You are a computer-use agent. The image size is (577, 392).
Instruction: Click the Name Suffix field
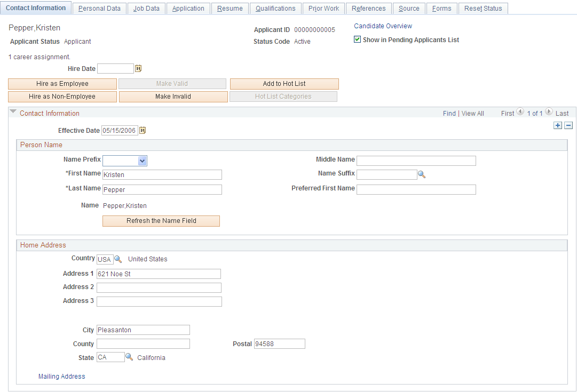(x=387, y=175)
